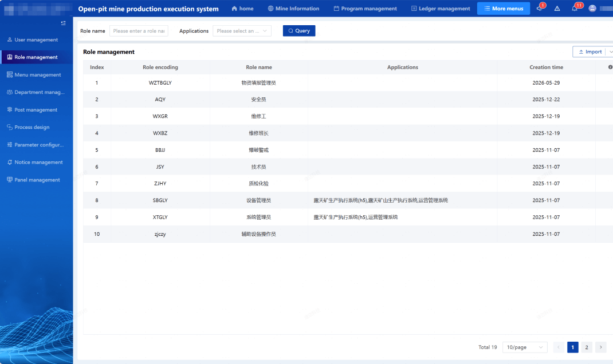This screenshot has height=364, width=613.
Task: Click the previous page arrow
Action: pyautogui.click(x=559, y=347)
